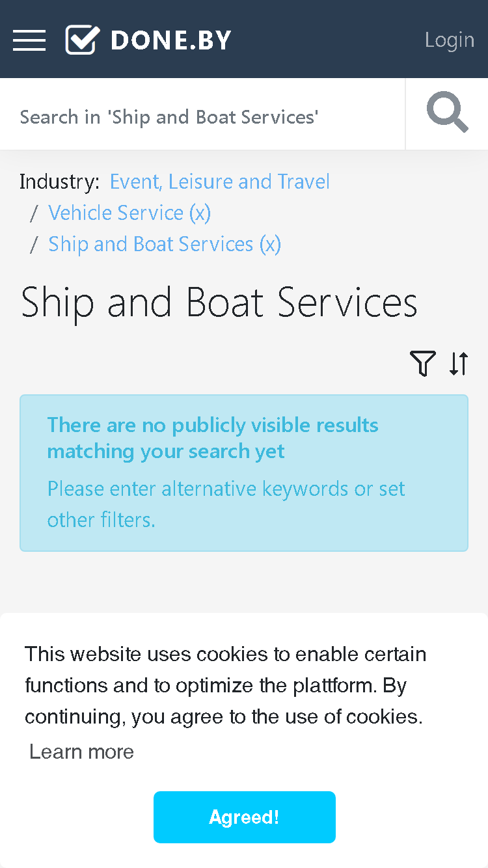Accept cookies with the Agreed! button
Screen dimensions: 488x868
pyautogui.click(x=245, y=817)
